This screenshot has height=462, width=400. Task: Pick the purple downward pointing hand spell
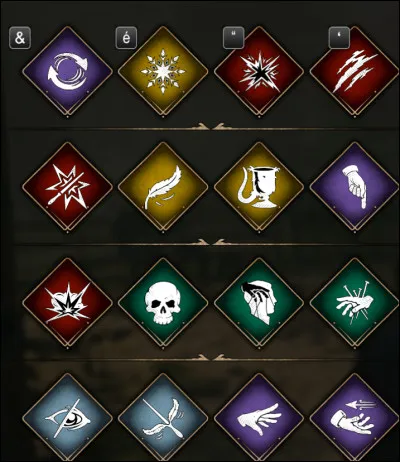coord(355,187)
